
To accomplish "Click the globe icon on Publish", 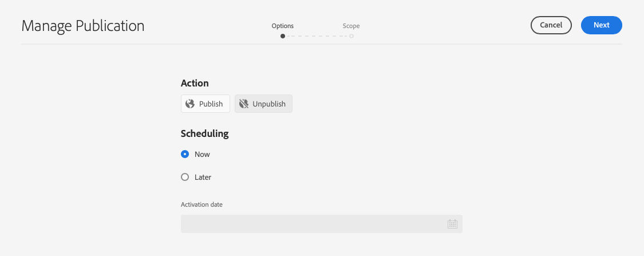I will click(190, 104).
